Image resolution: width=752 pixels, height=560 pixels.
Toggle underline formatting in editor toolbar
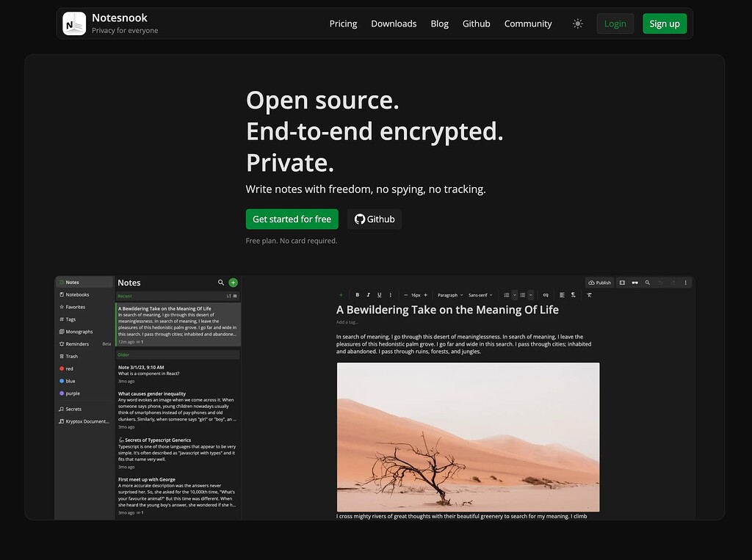(x=379, y=295)
